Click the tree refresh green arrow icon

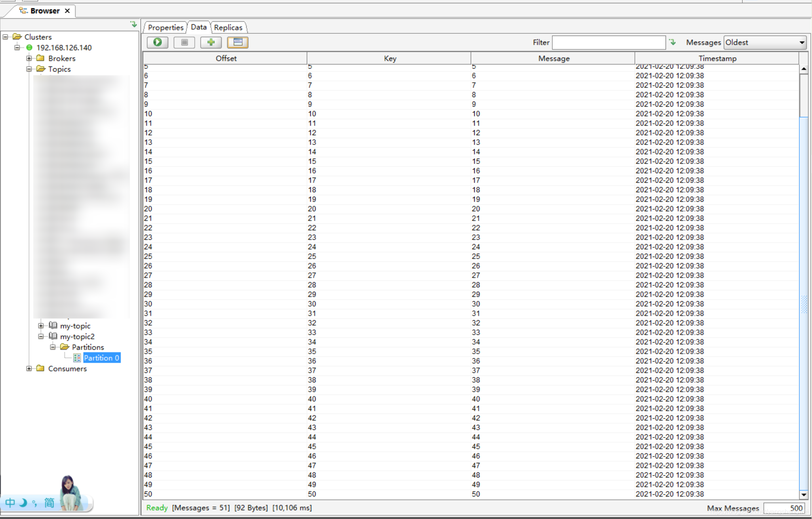coord(134,25)
